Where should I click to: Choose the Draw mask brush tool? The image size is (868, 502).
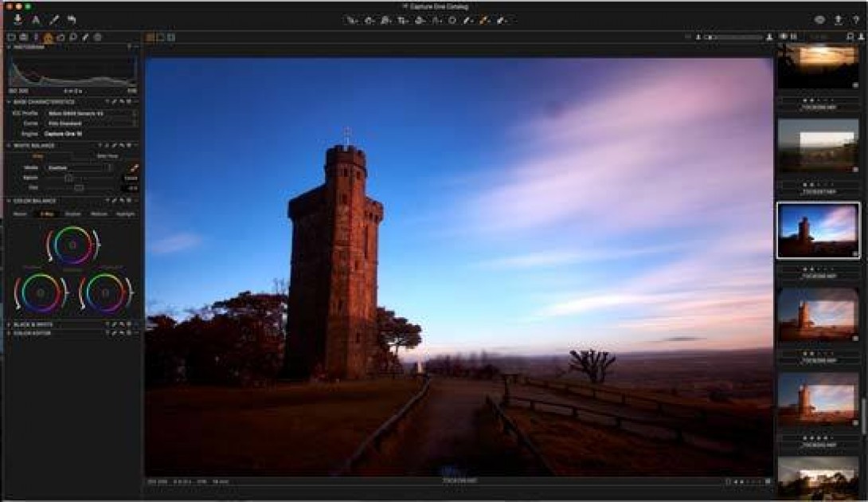pos(468,21)
